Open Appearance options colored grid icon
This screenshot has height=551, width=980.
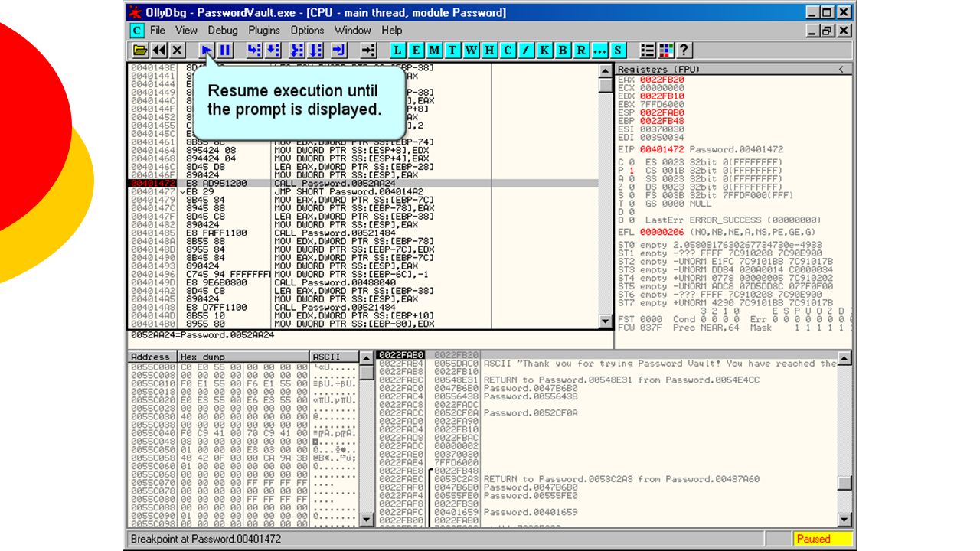click(666, 51)
